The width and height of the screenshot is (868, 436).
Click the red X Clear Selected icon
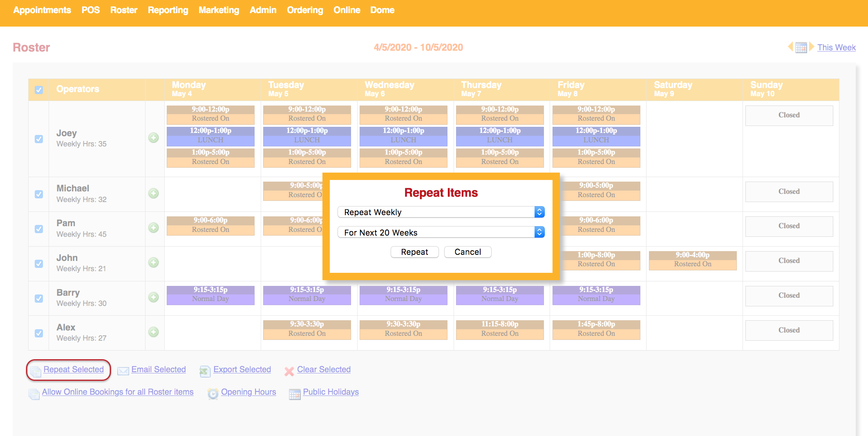[x=289, y=371]
